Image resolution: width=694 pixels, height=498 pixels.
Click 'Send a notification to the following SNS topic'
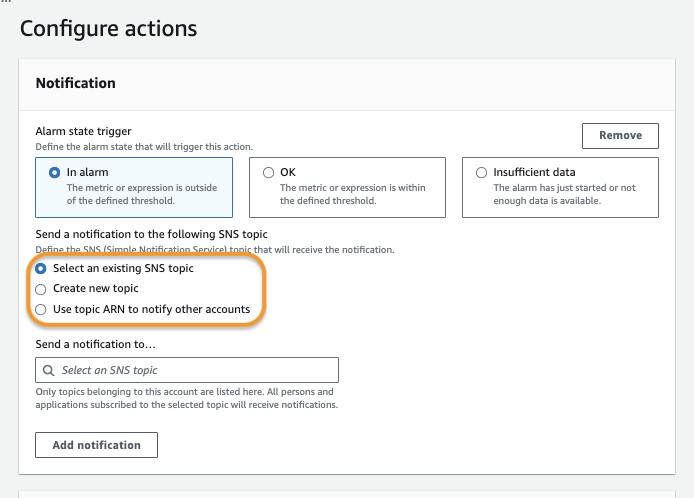tap(151, 234)
